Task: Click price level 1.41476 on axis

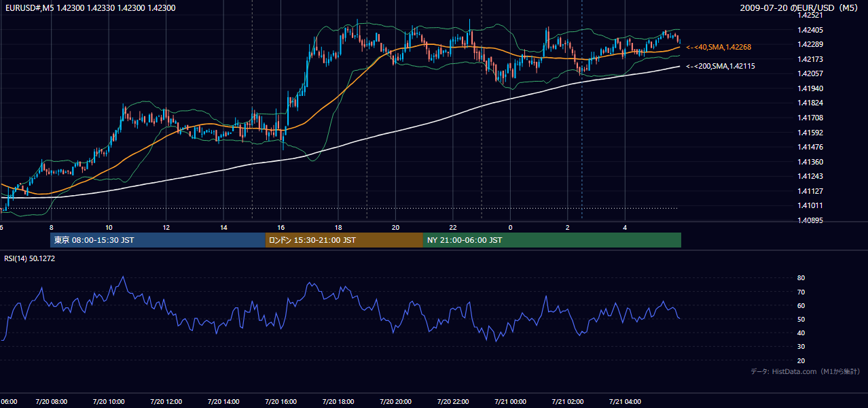Action: click(810, 147)
